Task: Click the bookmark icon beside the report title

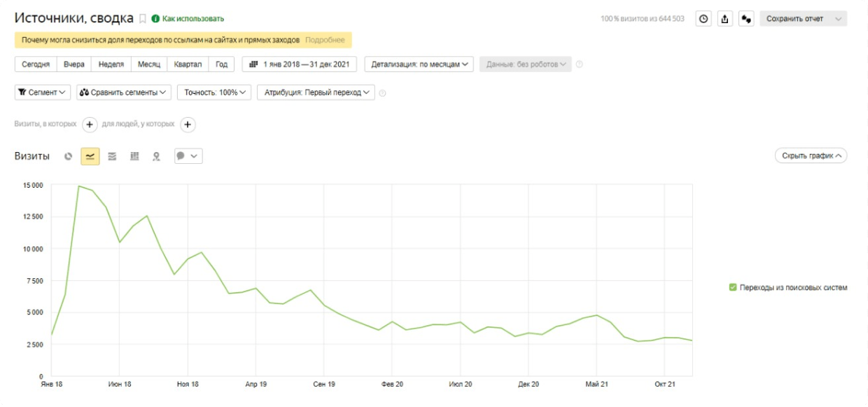Action: 143,19
